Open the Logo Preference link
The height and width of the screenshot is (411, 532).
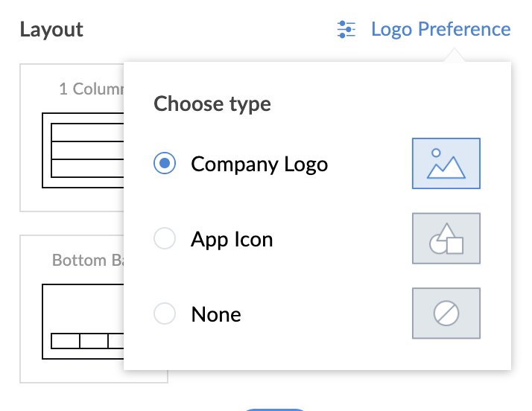pyautogui.click(x=440, y=30)
